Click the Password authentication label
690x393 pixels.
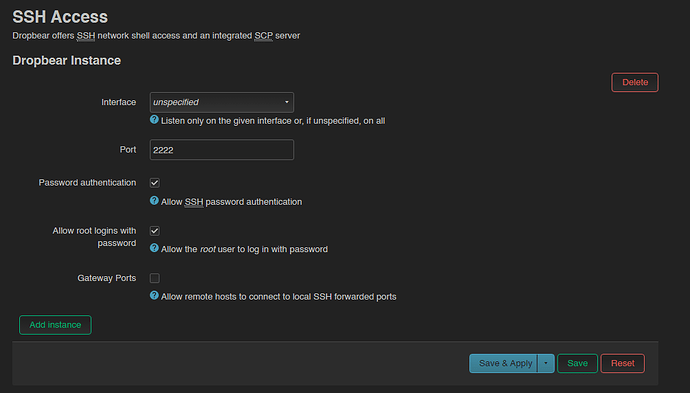point(87,183)
